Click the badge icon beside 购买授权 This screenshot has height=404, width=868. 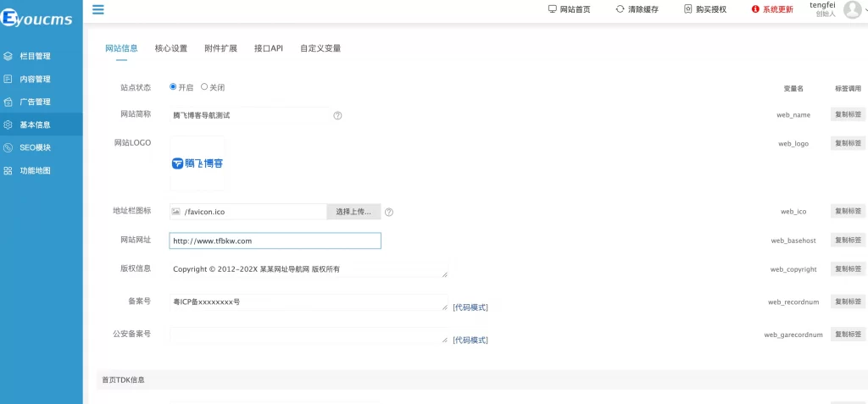(x=687, y=8)
